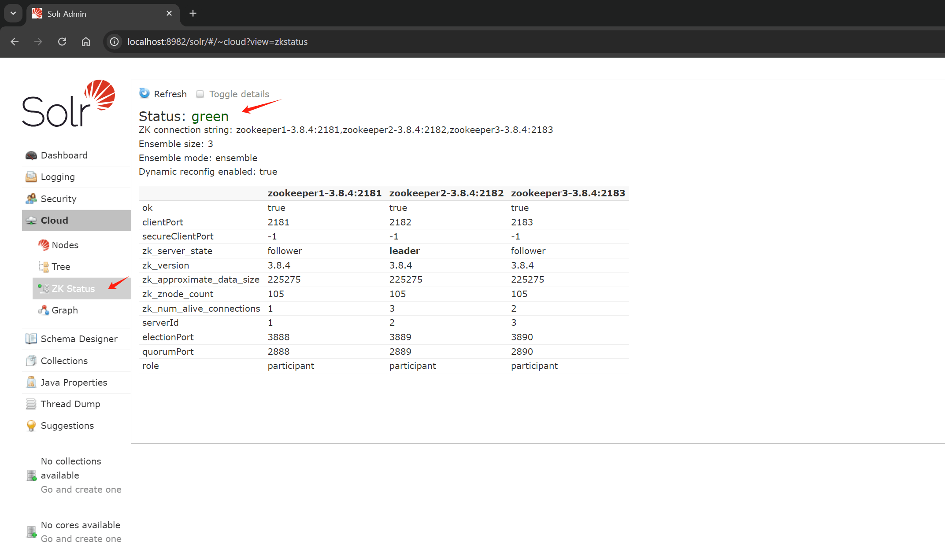Click the Security users icon
Viewport: 945px width, 560px height.
pos(31,199)
